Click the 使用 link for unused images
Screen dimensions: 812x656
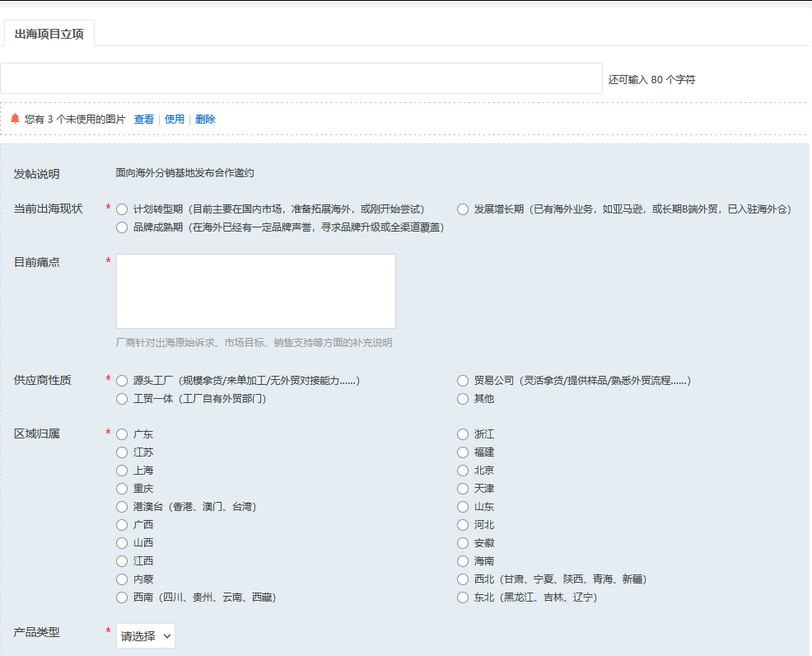click(x=175, y=119)
